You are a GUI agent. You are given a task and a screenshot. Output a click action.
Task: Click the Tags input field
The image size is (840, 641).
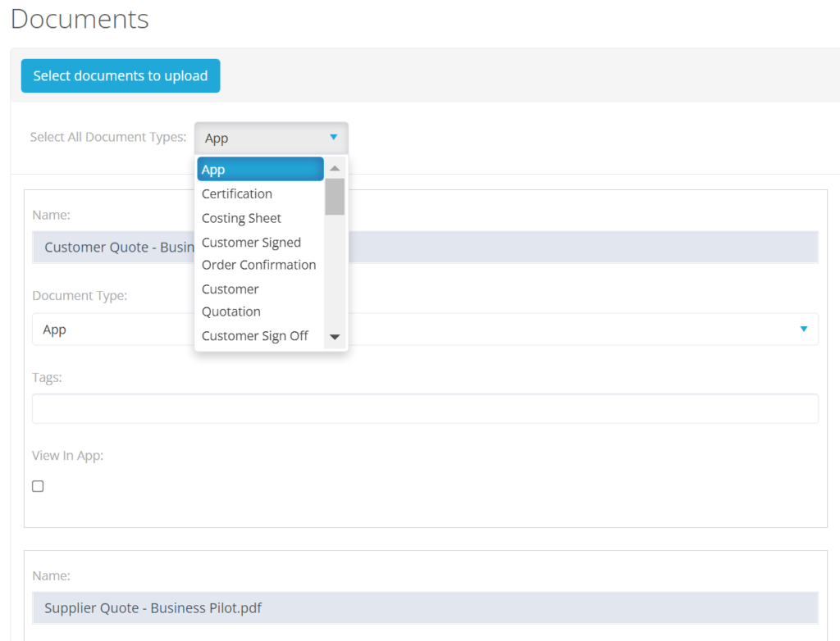[425, 408]
